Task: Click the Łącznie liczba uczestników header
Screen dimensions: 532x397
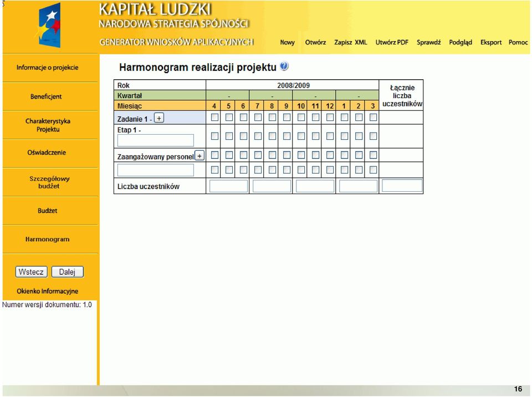Action: tap(402, 96)
